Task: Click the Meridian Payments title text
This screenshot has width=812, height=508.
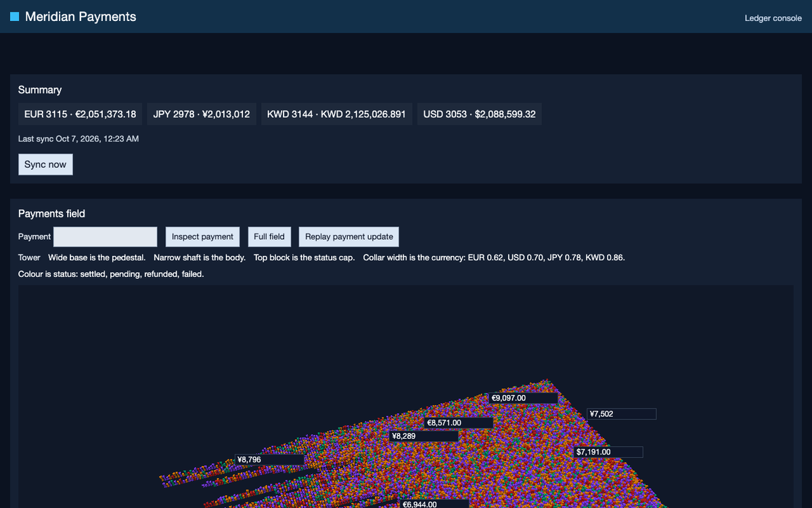Action: pos(81,17)
